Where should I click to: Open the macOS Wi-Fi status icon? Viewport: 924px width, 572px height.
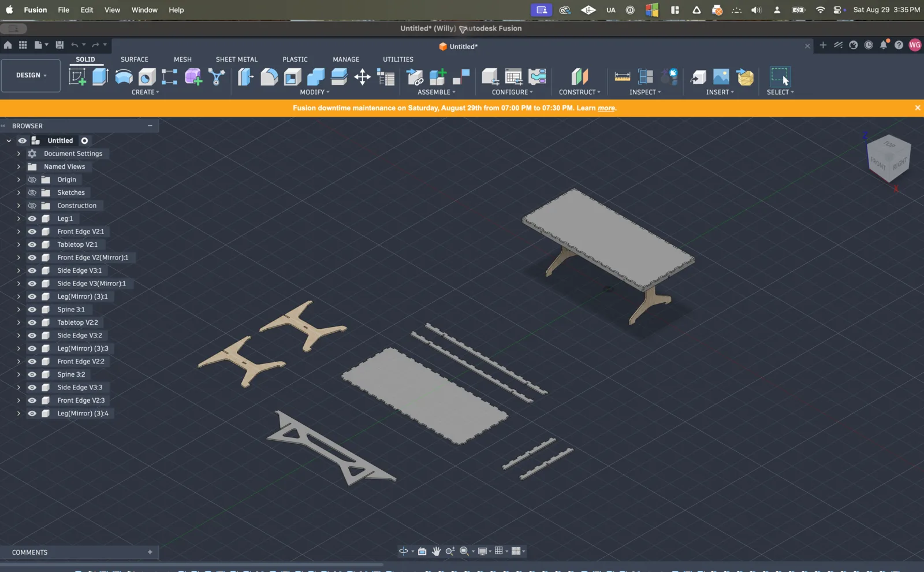(820, 10)
